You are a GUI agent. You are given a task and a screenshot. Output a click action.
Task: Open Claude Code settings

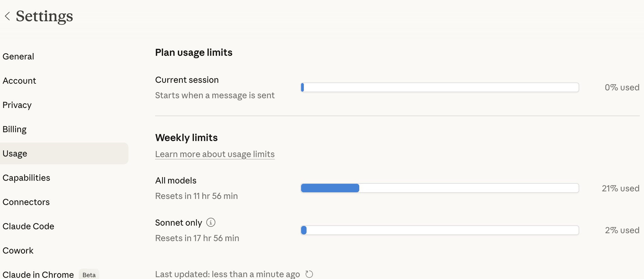28,226
